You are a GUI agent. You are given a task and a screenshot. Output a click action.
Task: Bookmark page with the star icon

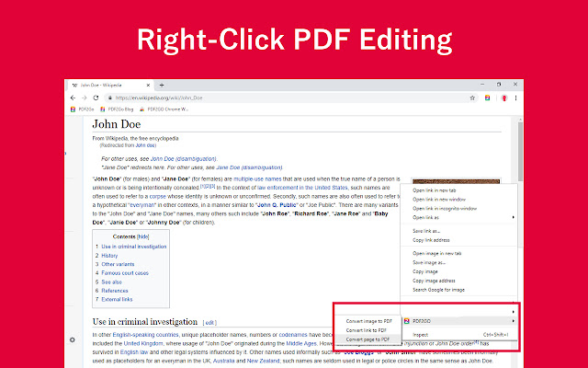[472, 98]
